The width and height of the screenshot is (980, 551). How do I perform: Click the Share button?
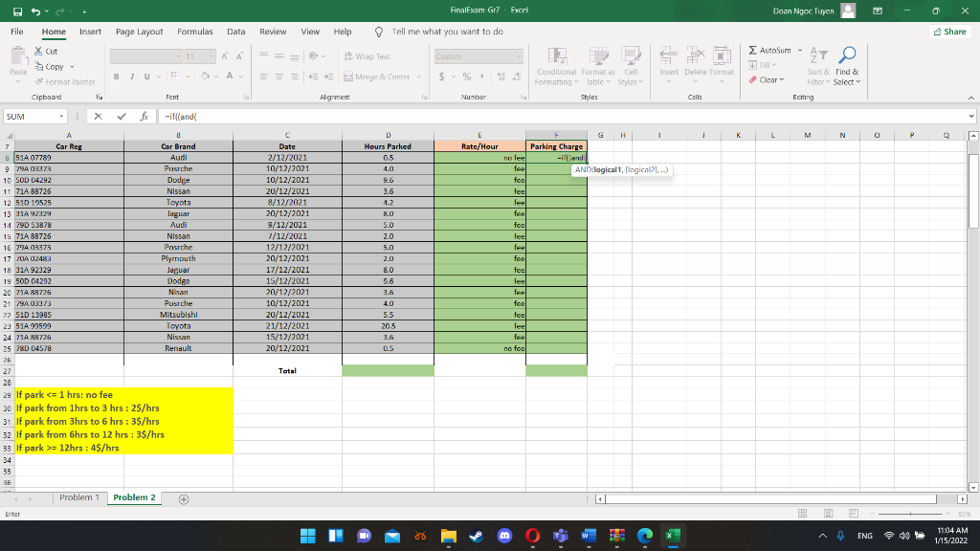click(948, 31)
